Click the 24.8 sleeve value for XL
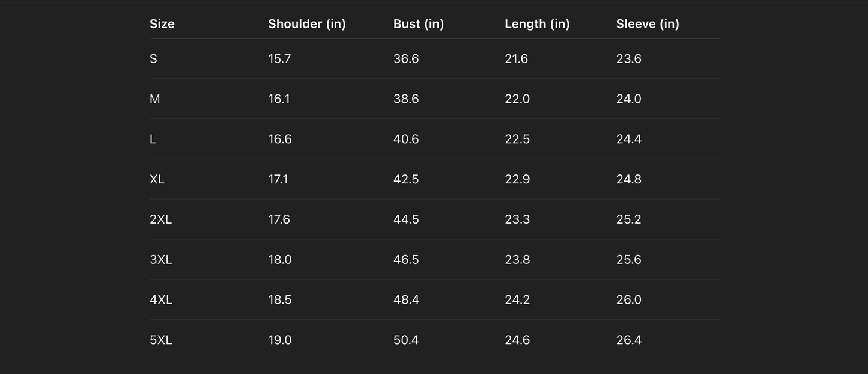 point(629,180)
